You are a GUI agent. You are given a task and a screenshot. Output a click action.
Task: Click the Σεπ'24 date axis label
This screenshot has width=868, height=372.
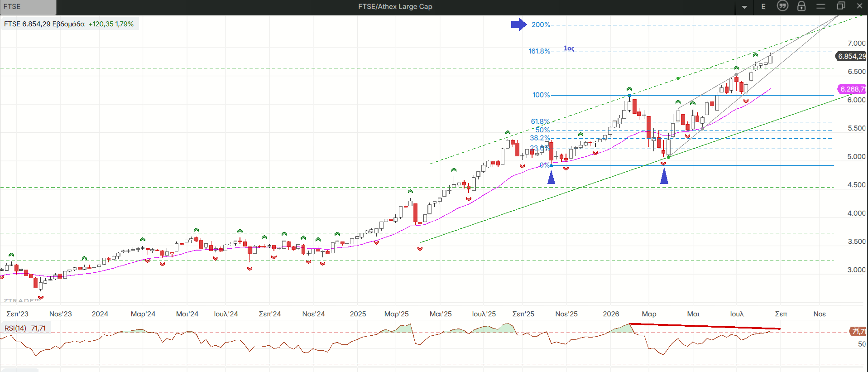pyautogui.click(x=270, y=314)
